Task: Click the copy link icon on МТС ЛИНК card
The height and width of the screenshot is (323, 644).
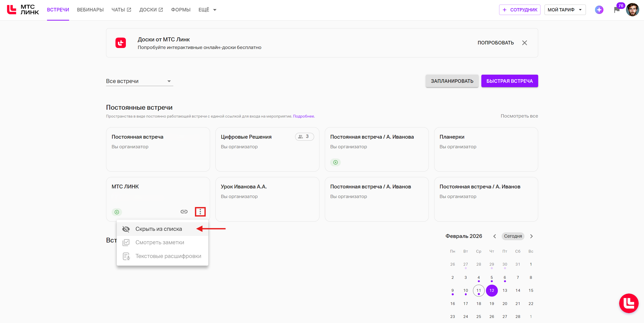Action: [184, 212]
